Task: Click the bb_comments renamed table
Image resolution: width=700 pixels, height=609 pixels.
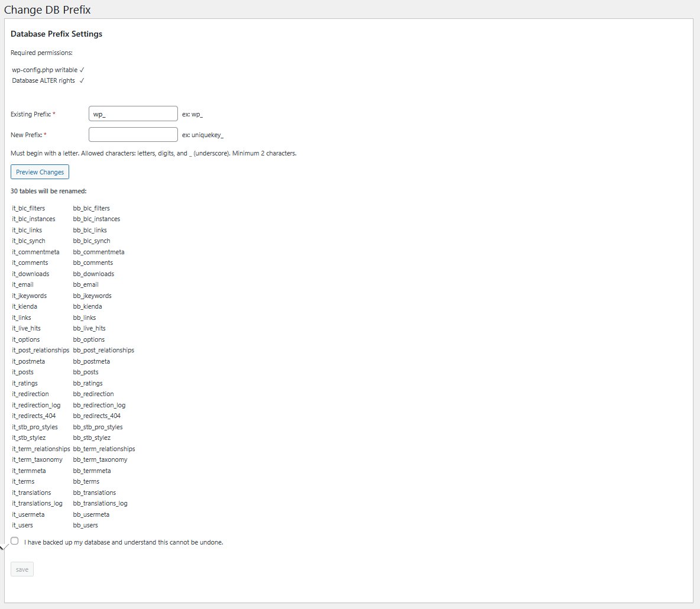Action: coord(93,263)
